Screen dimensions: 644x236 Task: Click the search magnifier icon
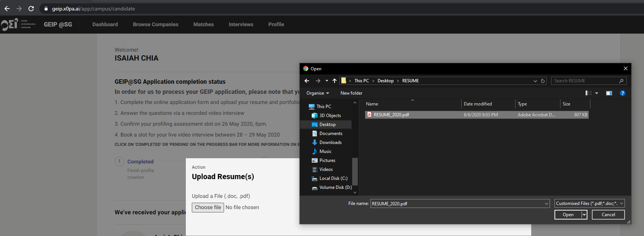coord(621,81)
